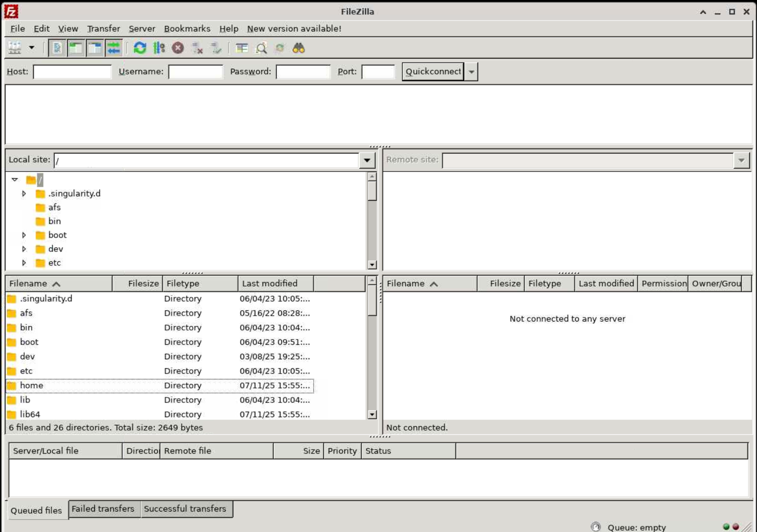Image resolution: width=757 pixels, height=532 pixels.
Task: Open Remote site path dropdown
Action: pos(741,160)
